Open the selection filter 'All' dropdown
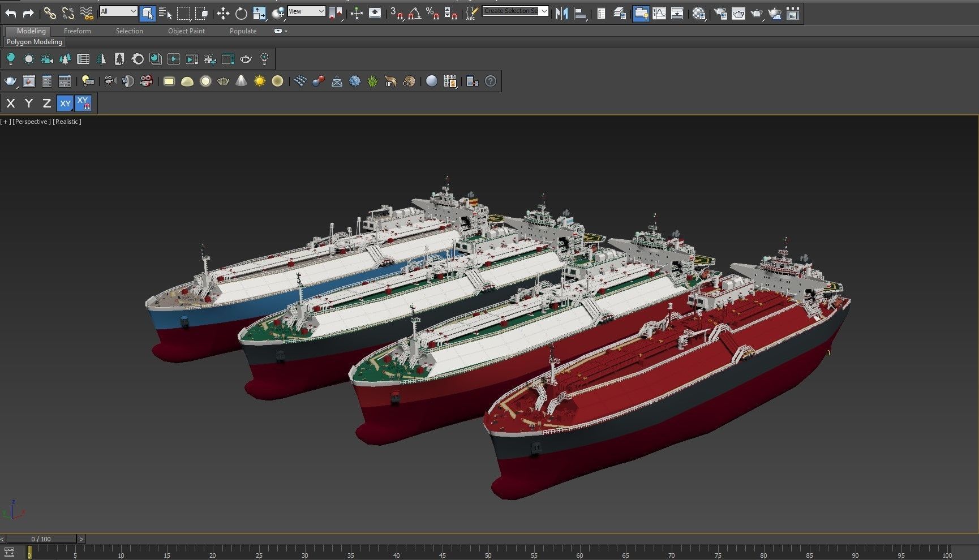The image size is (979, 560). 118,11
